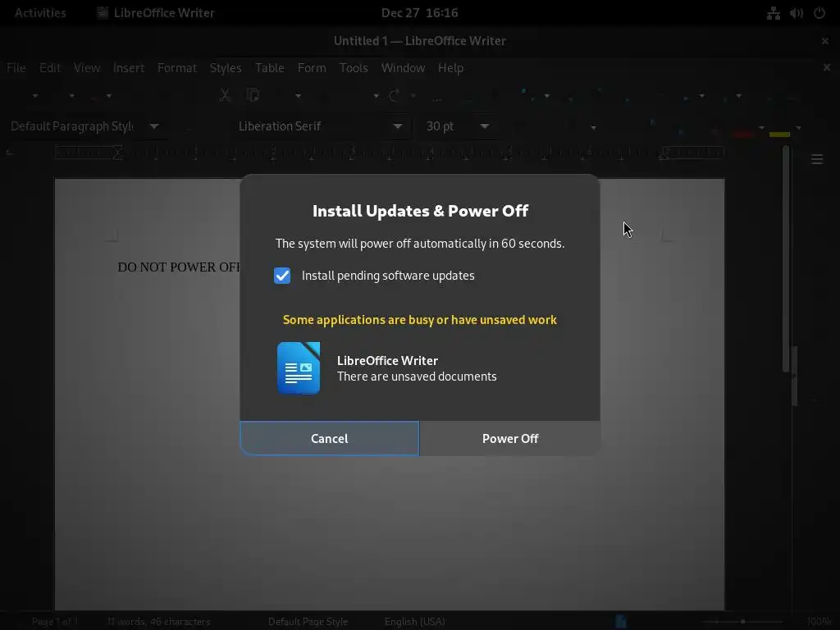Click the word and character count in status bar
The width and height of the screenshot is (840, 630).
tap(158, 622)
